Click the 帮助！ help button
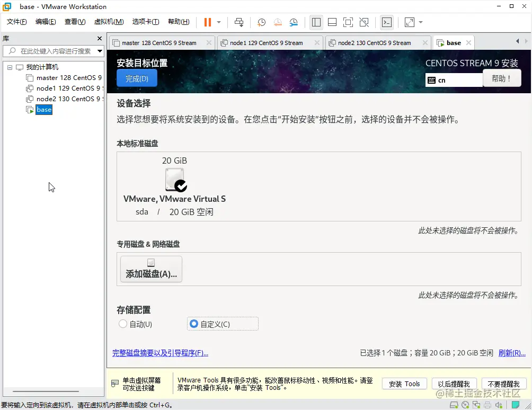 click(502, 78)
